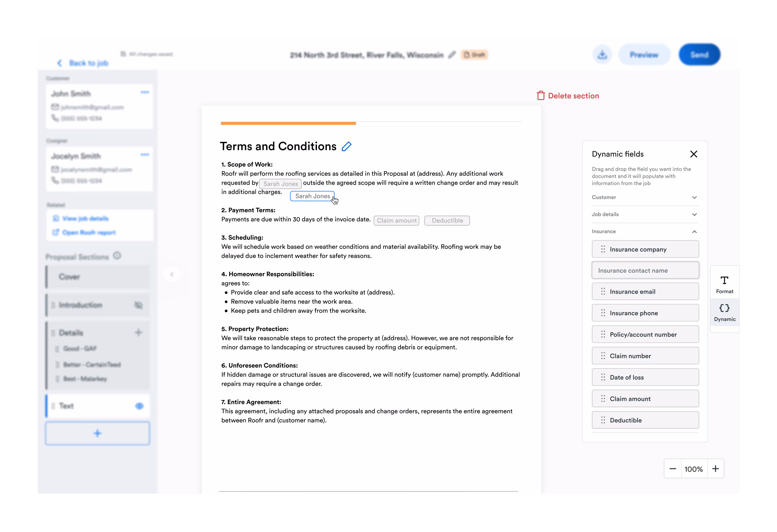Toggle hidden eye on Introduction section
Viewport: 777px width, 532px height.
[x=138, y=305]
